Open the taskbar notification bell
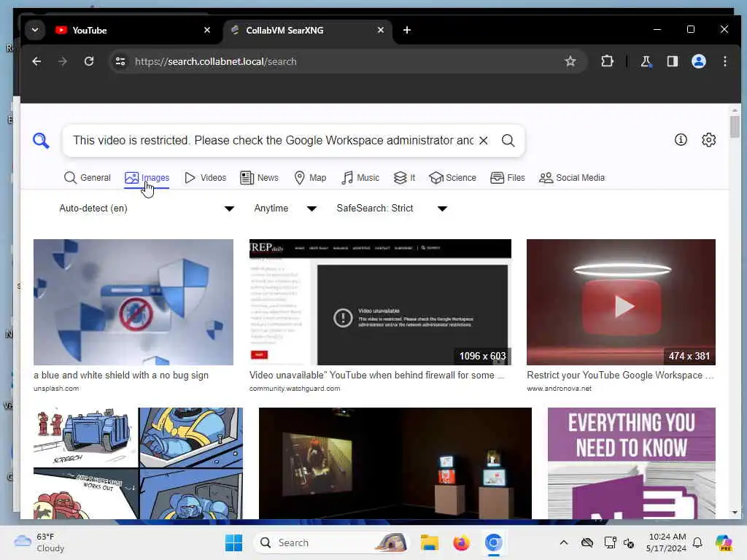The image size is (747, 560). pyautogui.click(x=697, y=542)
